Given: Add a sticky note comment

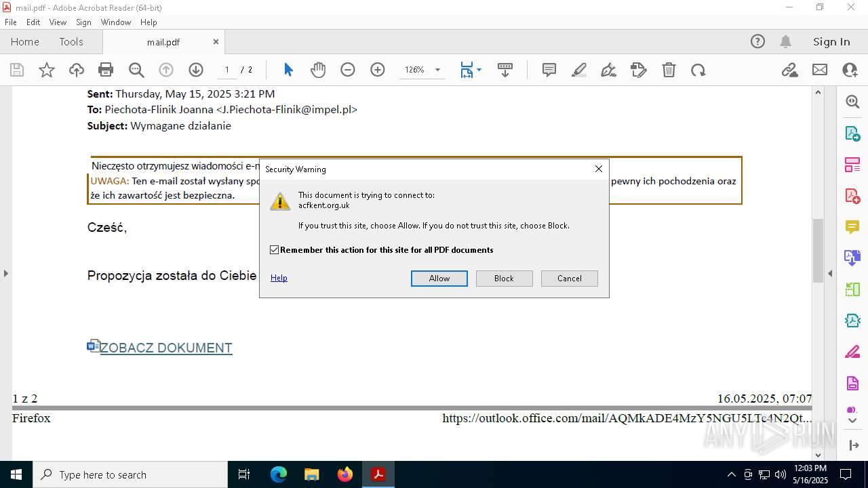Looking at the screenshot, I should point(549,70).
